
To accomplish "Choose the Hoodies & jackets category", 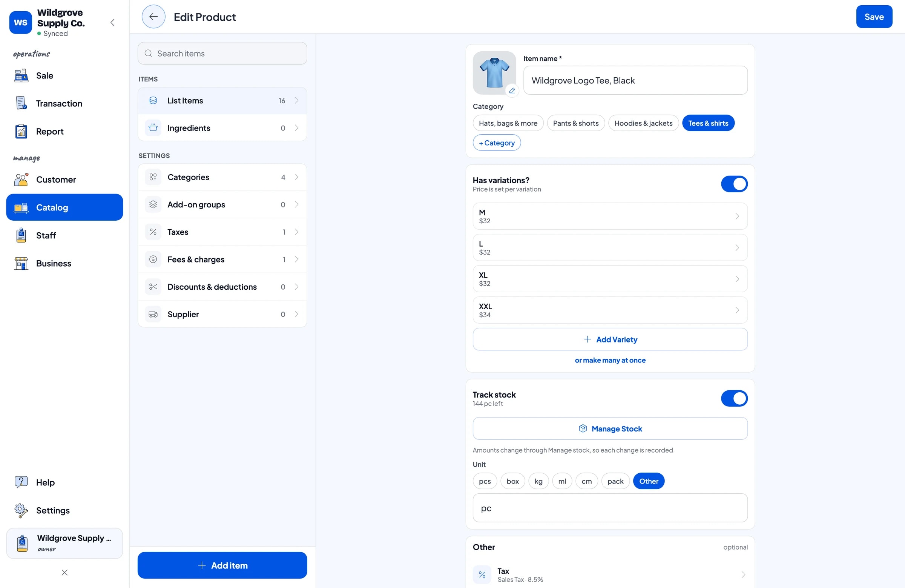I will (x=643, y=123).
